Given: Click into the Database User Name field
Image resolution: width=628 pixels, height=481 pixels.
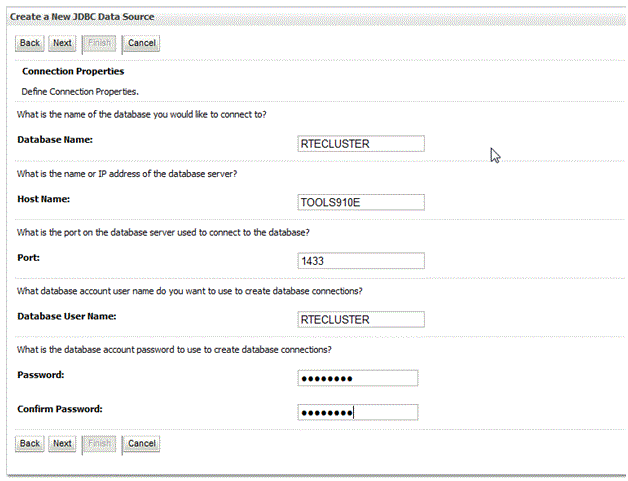Looking at the screenshot, I should (361, 320).
